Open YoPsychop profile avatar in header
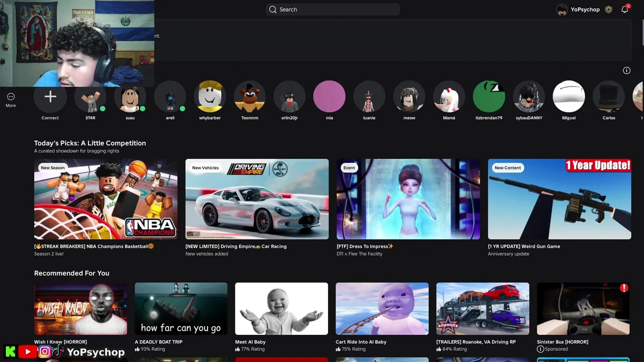 (562, 10)
